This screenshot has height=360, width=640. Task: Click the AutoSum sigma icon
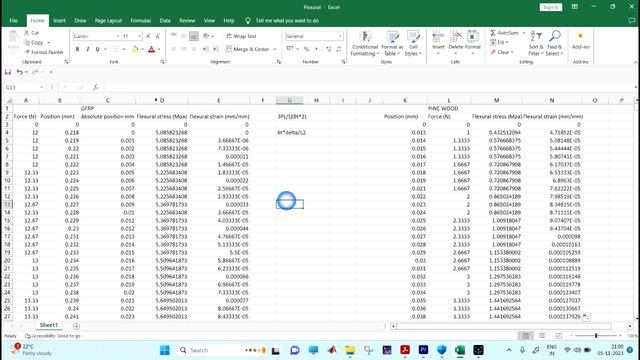(493, 33)
